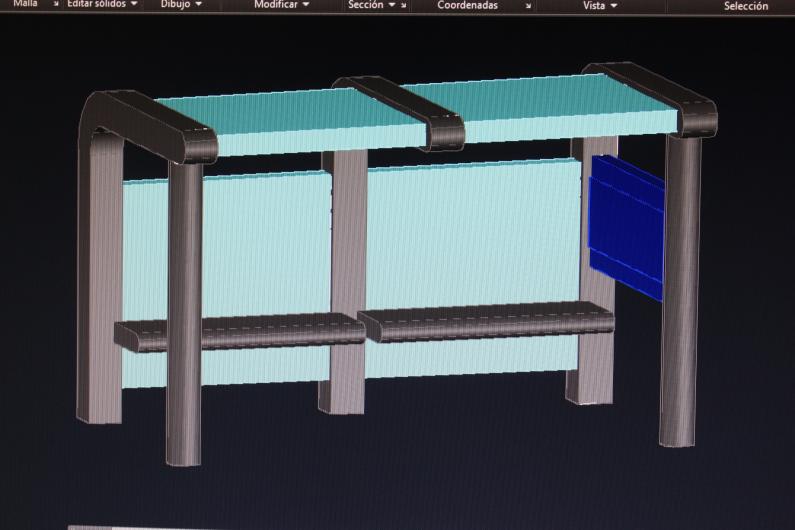The width and height of the screenshot is (795, 530).
Task: Select the left front support post
Action: pos(184,320)
